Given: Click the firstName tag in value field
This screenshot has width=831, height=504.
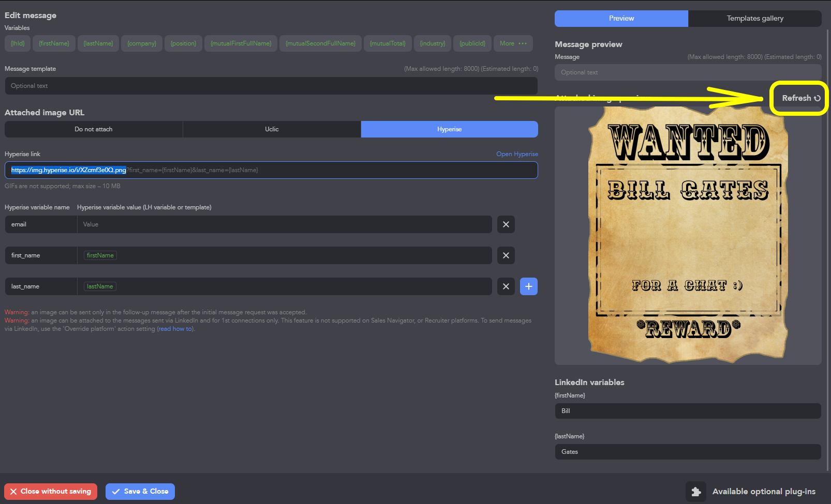Looking at the screenshot, I should click(x=100, y=255).
